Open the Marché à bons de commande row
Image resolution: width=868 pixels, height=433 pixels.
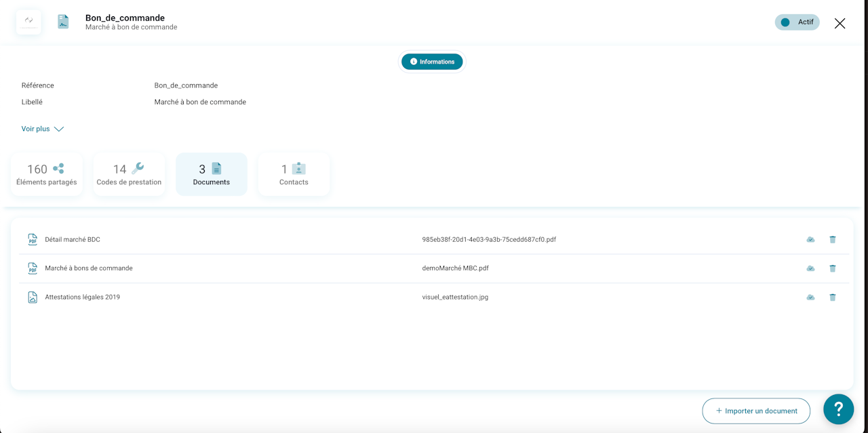click(x=434, y=268)
